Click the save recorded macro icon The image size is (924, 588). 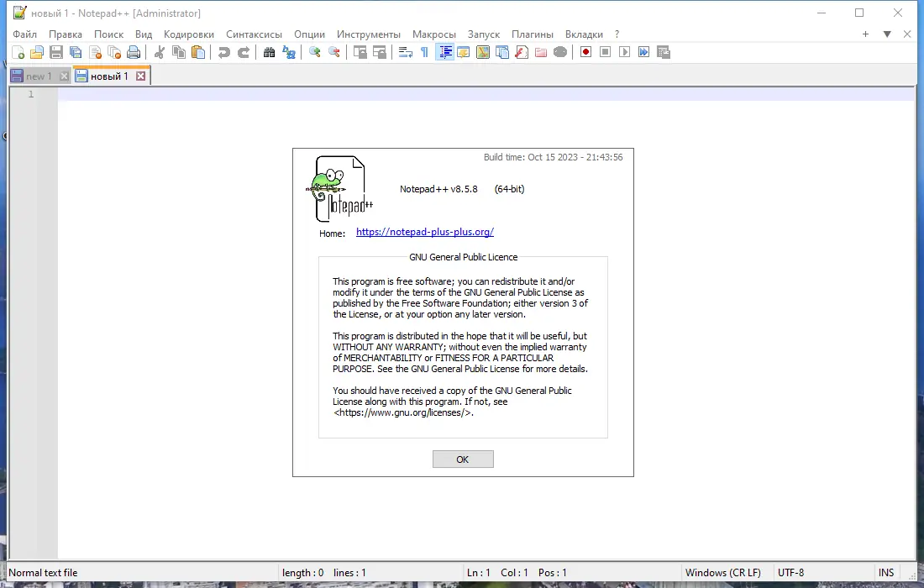point(664,52)
